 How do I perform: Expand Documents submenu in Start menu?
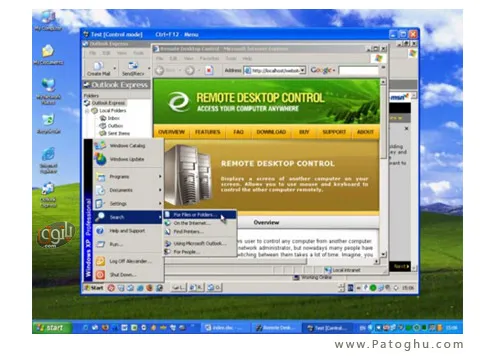pyautogui.click(x=128, y=190)
